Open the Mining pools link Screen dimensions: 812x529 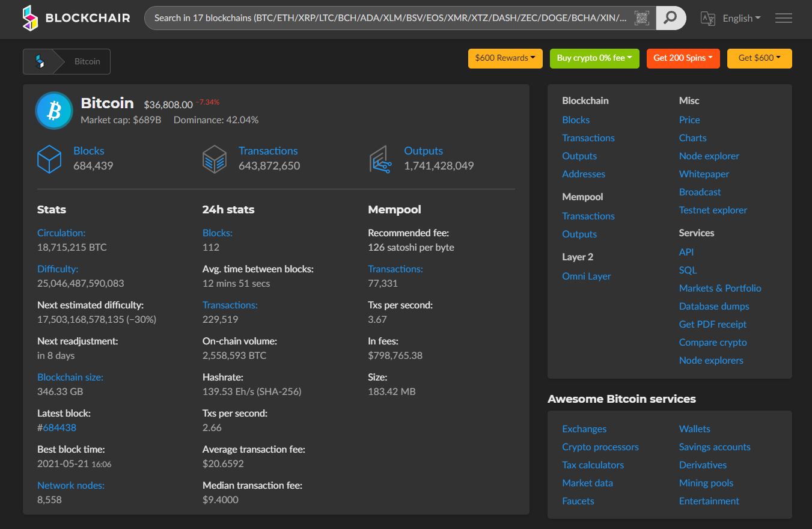(x=706, y=483)
